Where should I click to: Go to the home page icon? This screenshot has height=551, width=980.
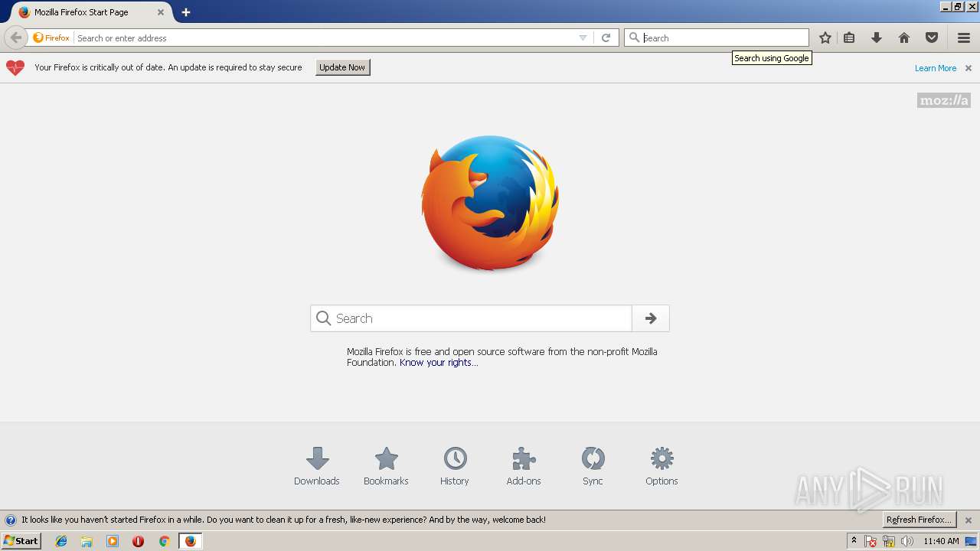[x=904, y=37]
